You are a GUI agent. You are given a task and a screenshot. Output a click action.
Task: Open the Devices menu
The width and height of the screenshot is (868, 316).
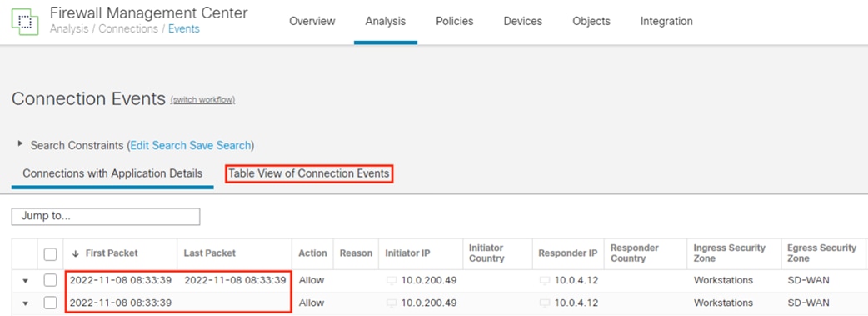pyautogui.click(x=522, y=21)
